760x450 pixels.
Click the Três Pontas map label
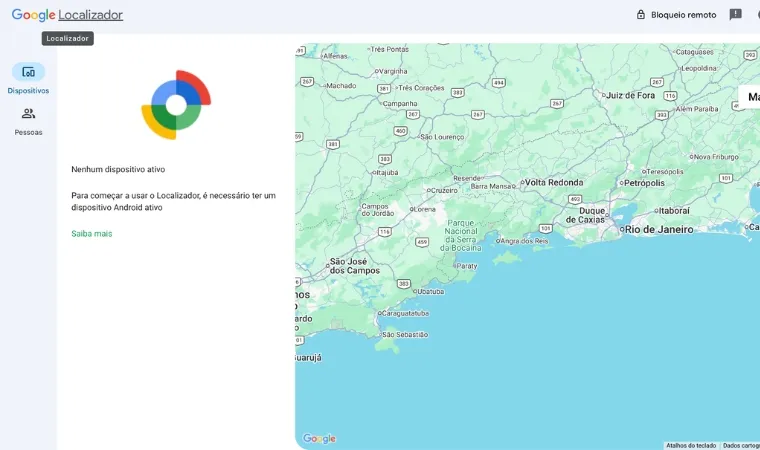pyautogui.click(x=390, y=49)
